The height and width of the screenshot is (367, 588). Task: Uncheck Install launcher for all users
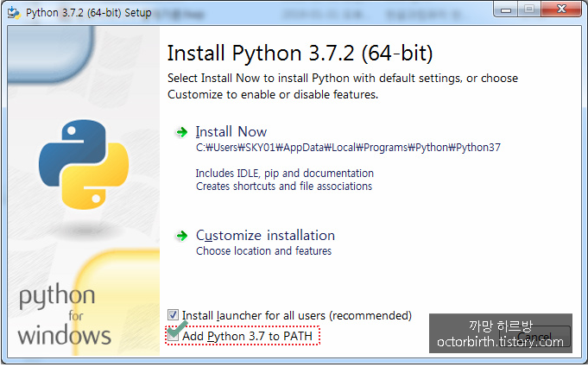[x=173, y=315]
